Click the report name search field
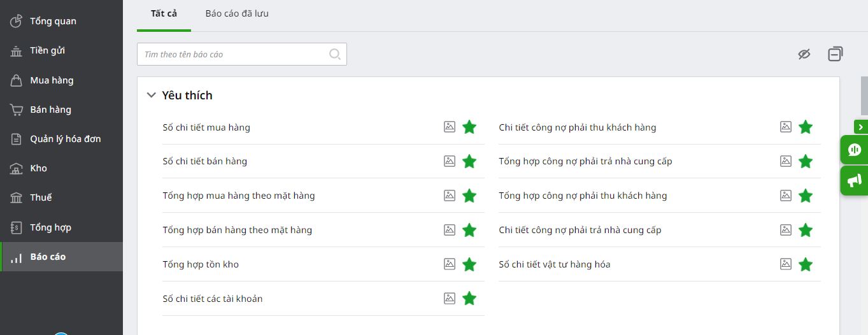The height and width of the screenshot is (335, 868). pos(242,54)
